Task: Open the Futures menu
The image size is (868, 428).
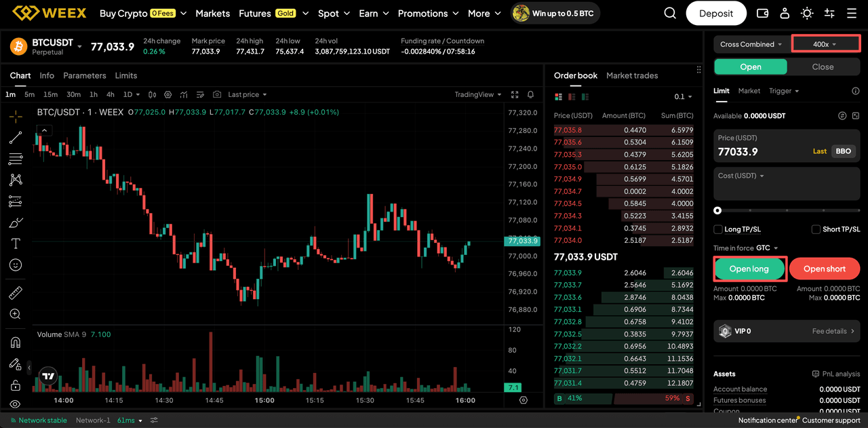Action: click(273, 13)
